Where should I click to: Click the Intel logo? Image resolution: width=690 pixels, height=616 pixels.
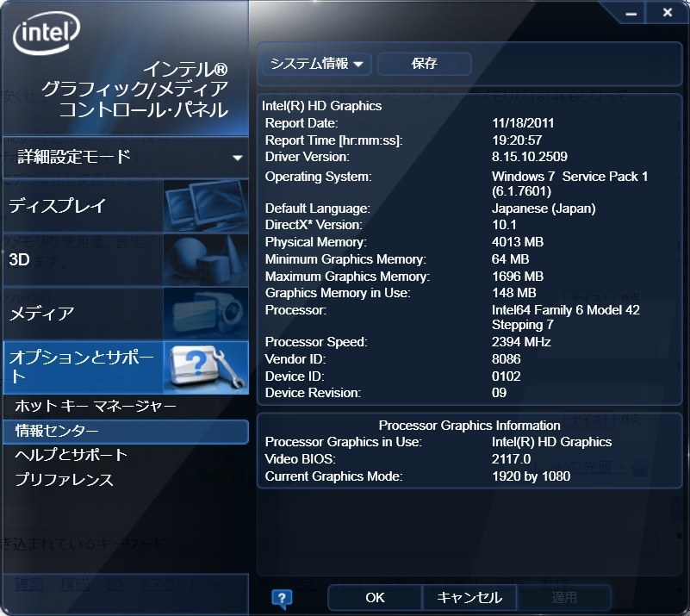tap(47, 32)
